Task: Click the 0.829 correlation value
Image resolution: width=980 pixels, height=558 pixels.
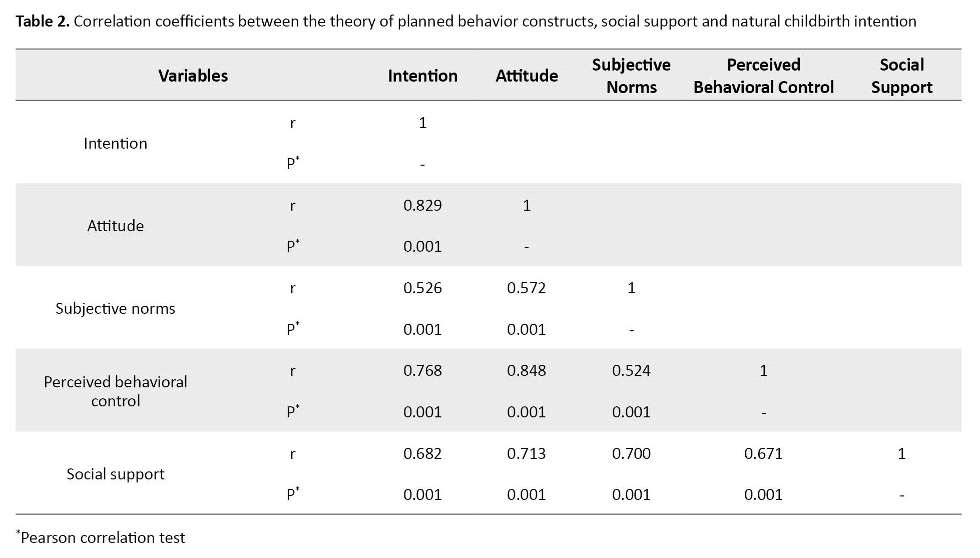Action: pos(422,205)
